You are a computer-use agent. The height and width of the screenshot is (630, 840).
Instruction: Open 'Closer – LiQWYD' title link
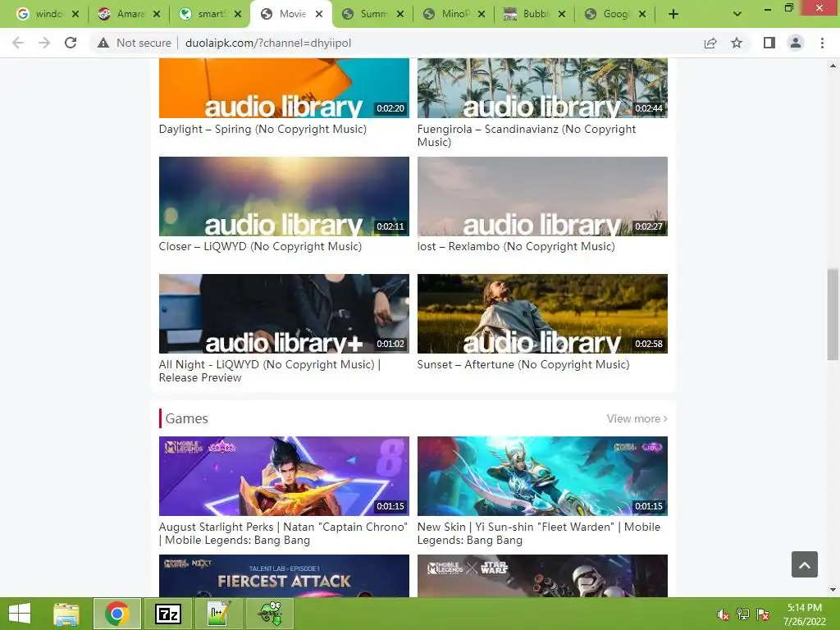260,246
